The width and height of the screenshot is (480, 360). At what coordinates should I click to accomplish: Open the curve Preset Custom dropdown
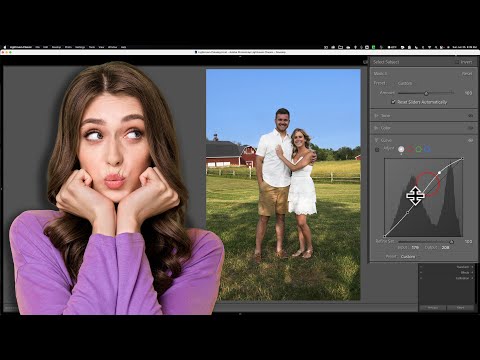pos(408,256)
